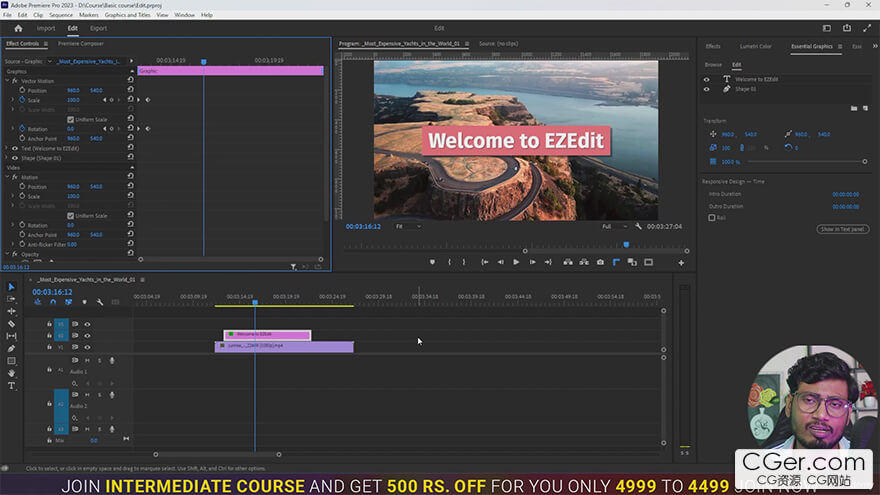The height and width of the screenshot is (495, 880).
Task: Click Show in Text panel button
Action: (x=842, y=229)
